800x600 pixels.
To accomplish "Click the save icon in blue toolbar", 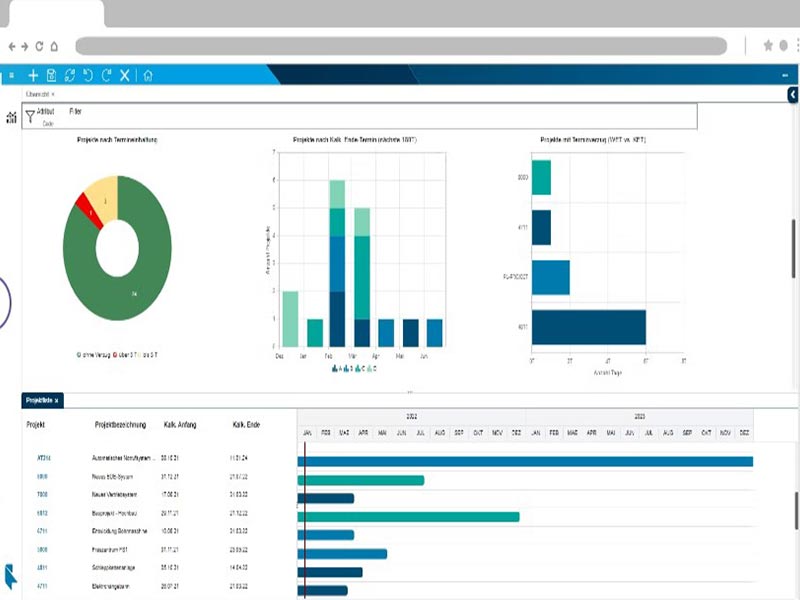I will tap(51, 75).
